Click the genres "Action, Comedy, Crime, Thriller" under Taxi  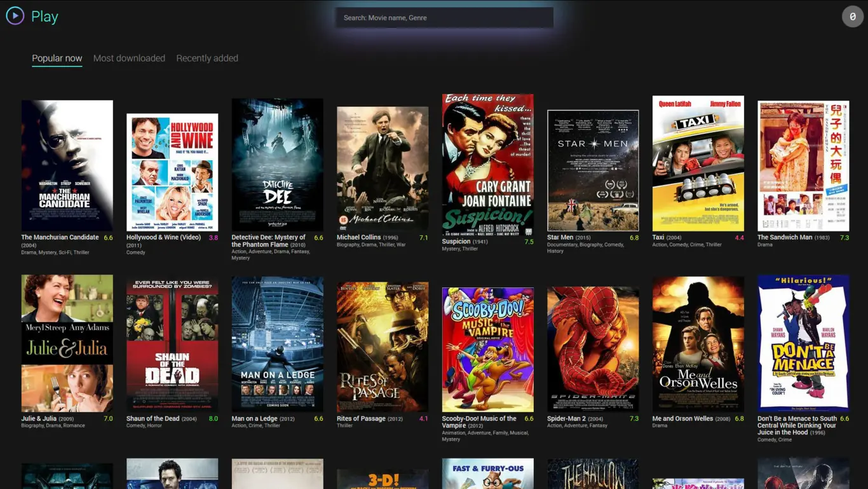(x=687, y=245)
